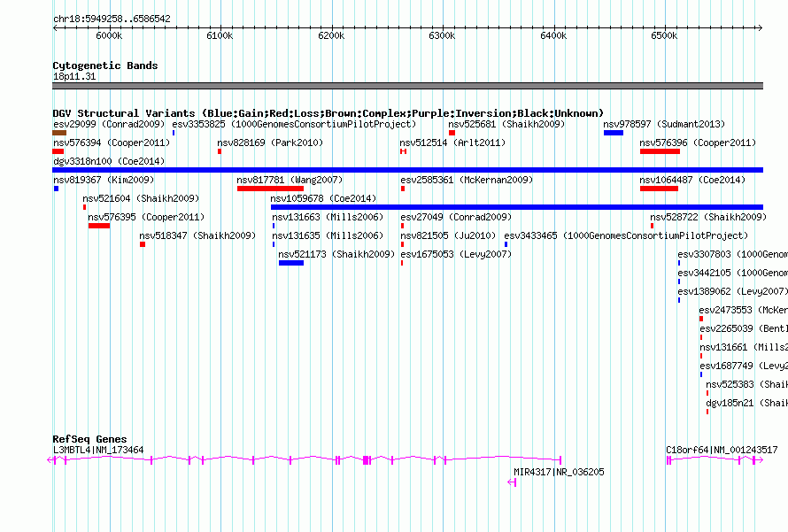Open the esv3442105 variant label
This screenshot has height=532, width=788.
point(733,273)
